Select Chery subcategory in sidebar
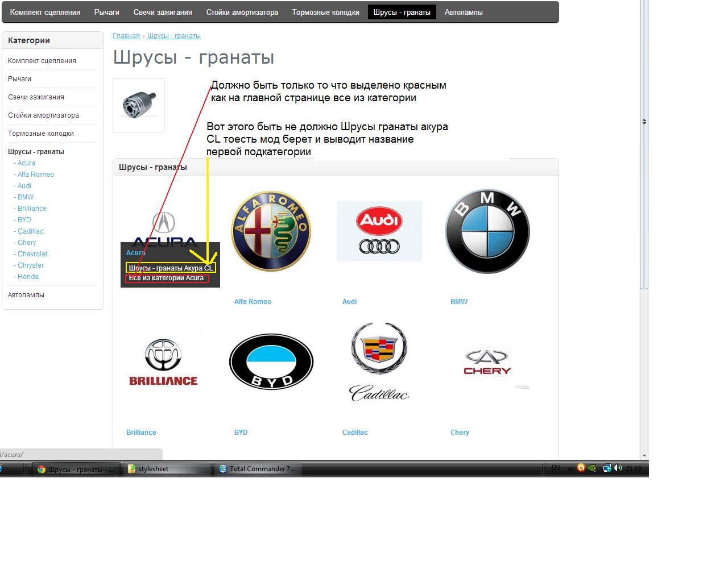 pyautogui.click(x=26, y=243)
